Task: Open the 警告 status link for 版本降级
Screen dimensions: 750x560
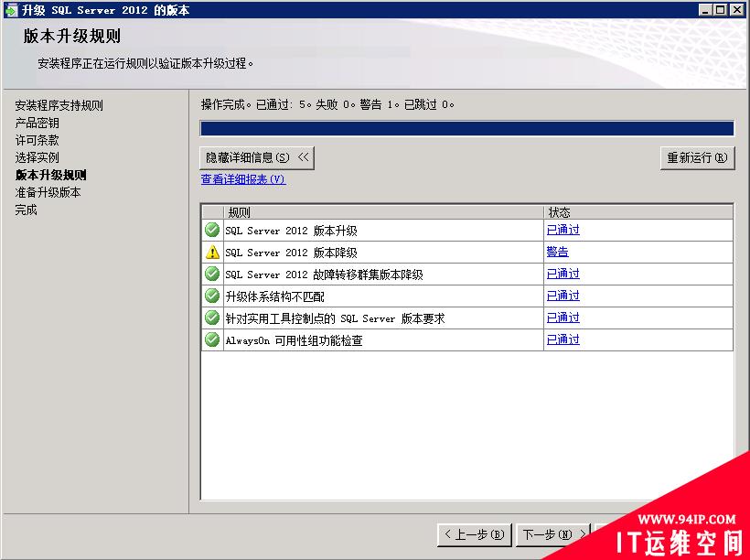Action: (558, 252)
